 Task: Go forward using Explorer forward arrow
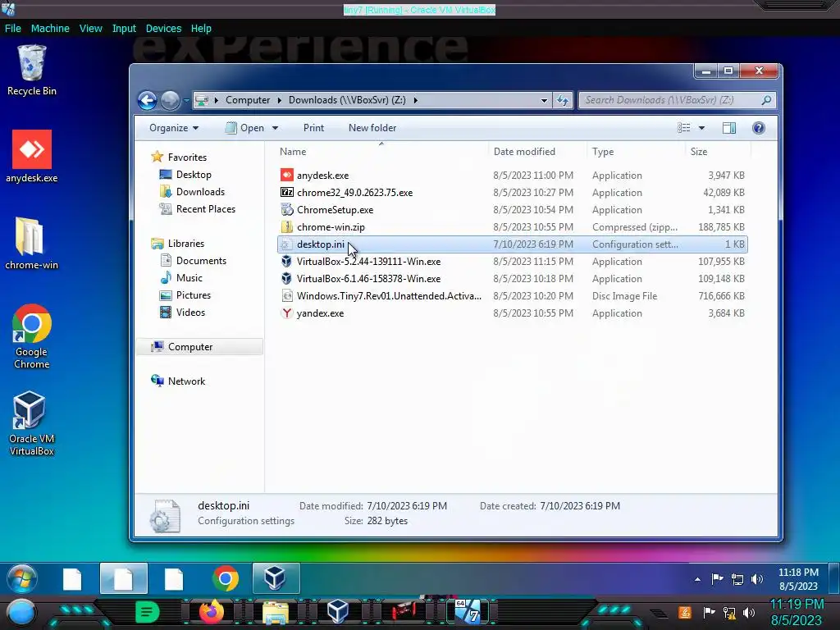click(x=171, y=100)
